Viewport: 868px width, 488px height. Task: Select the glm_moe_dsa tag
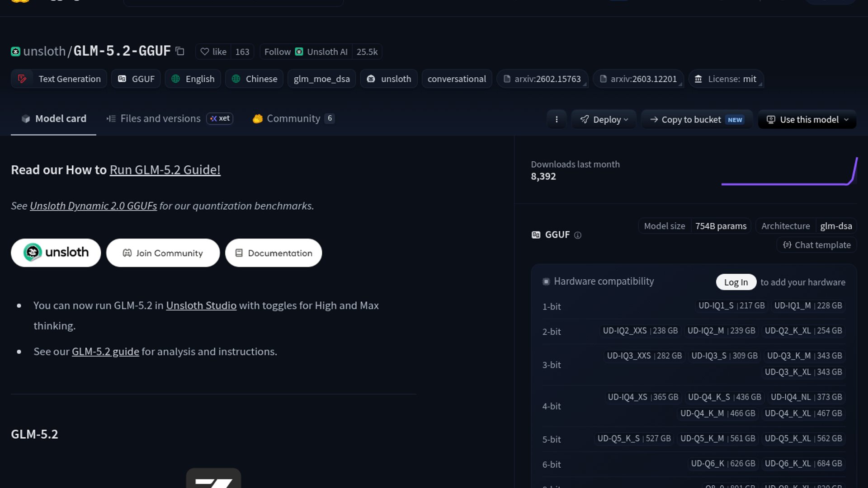click(321, 79)
